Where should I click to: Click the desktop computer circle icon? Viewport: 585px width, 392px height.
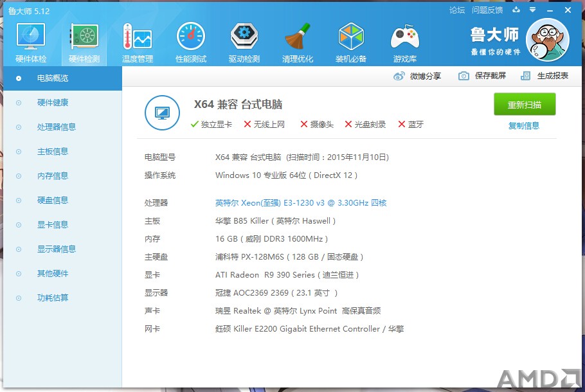(x=162, y=112)
